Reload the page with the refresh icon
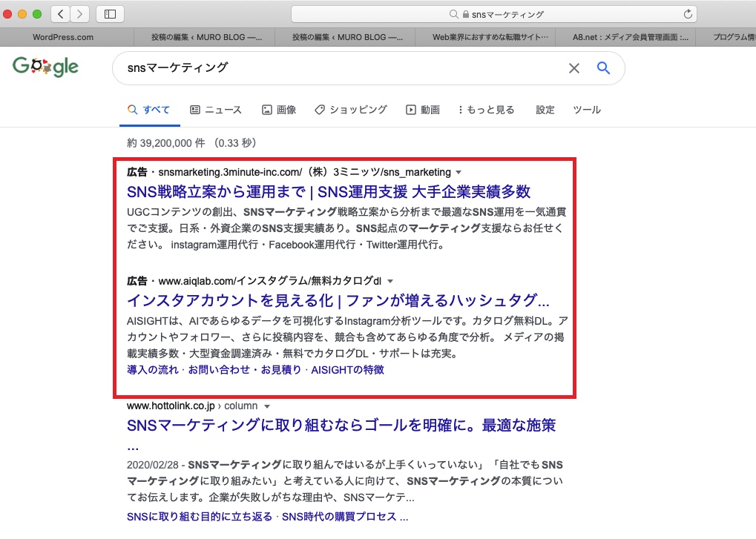This screenshot has width=756, height=539. [688, 14]
